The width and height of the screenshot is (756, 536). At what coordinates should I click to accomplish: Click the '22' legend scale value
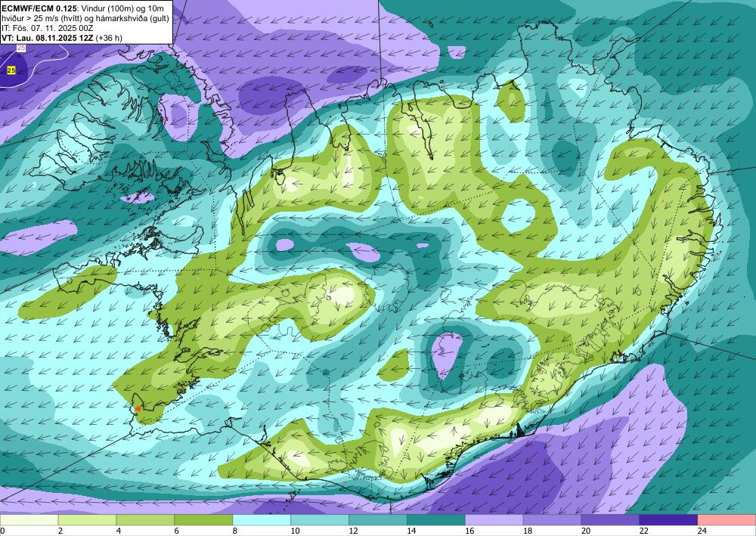(x=643, y=531)
